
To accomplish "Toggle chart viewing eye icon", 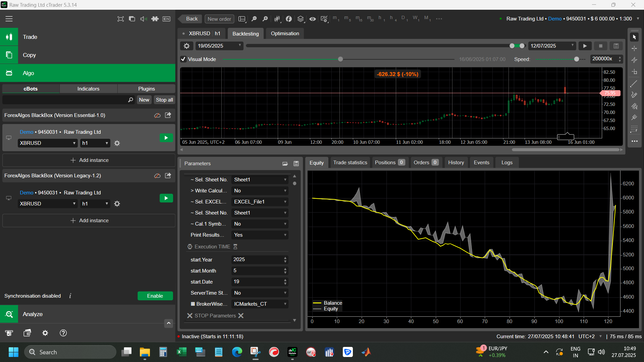I will tap(312, 19).
